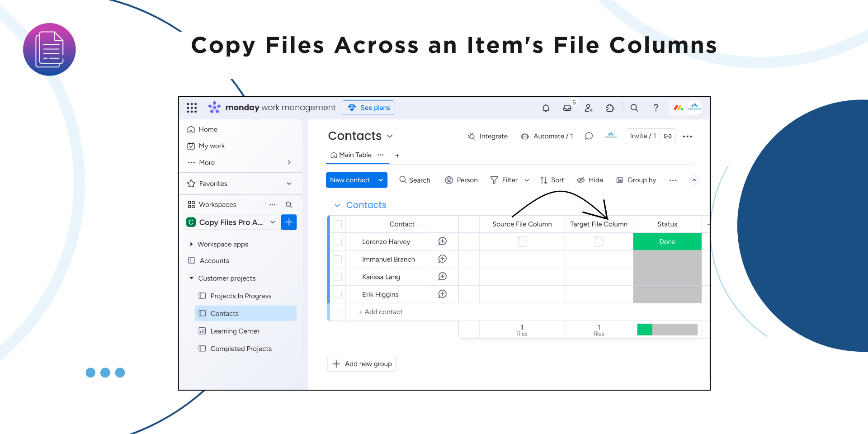Viewport: 868px width, 434px height.
Task: Open file in Lorenzo Harvey Target File Column
Action: pos(599,241)
